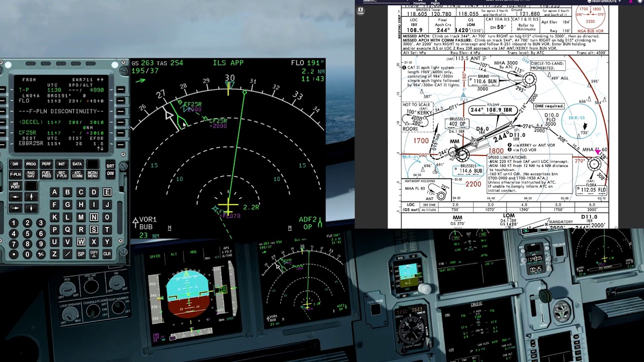Image resolution: width=644 pixels, height=362 pixels.
Task: Select the (DECEL) pseudo waypoint row
Action: point(60,122)
